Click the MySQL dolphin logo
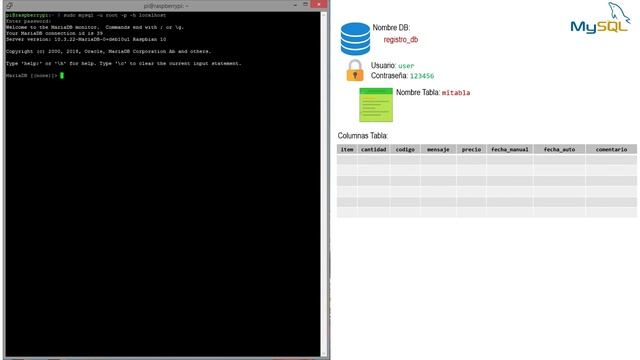Screen dimensions: 640x360 click(x=600, y=18)
